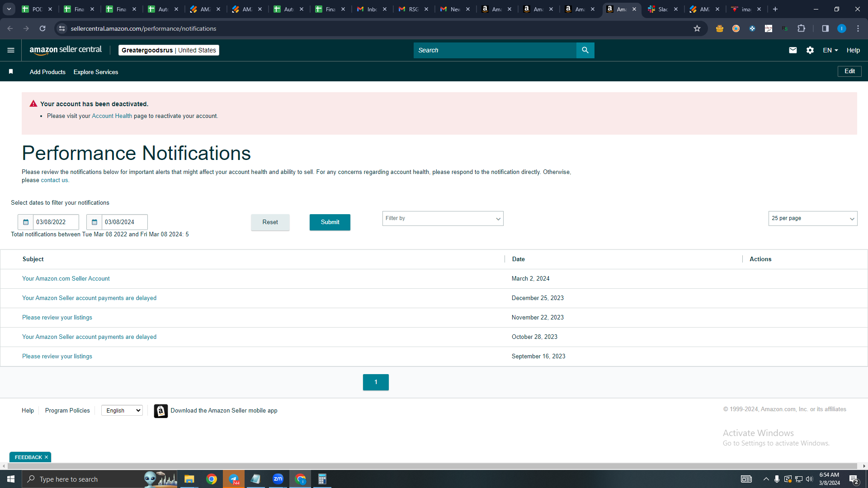Open Please review your listings from September 16, 2023

point(57,357)
